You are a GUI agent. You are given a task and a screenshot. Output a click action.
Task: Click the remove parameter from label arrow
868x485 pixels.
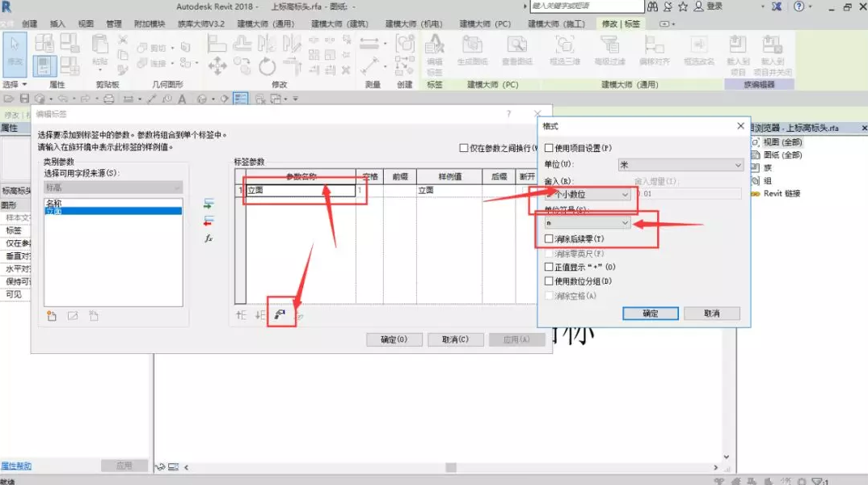209,220
